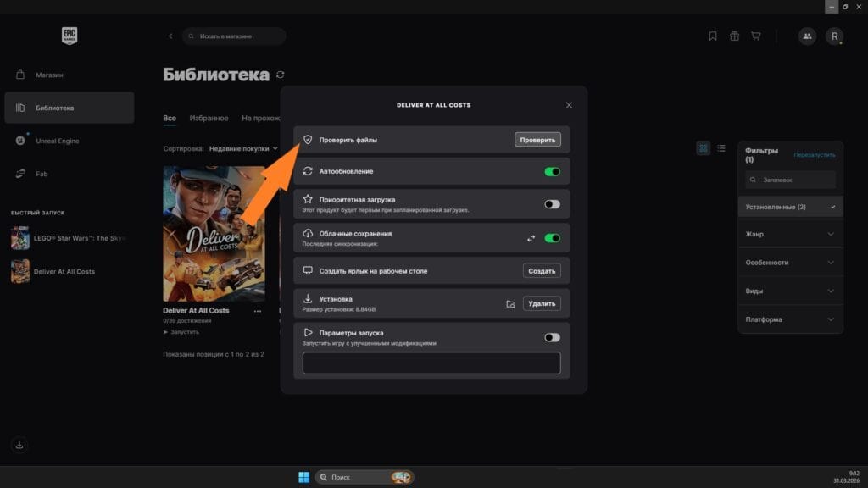Toggle Автообновление switch

click(x=552, y=171)
